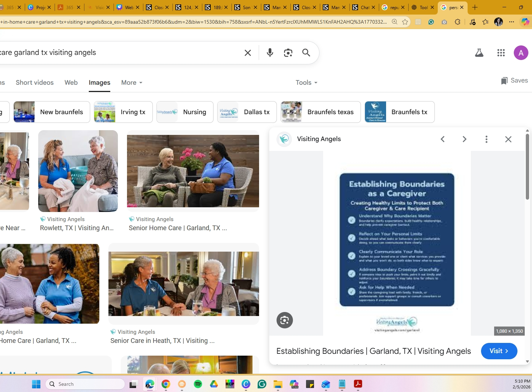The width and height of the screenshot is (532, 392).
Task: Open the Google apps grid
Action: coord(501,53)
